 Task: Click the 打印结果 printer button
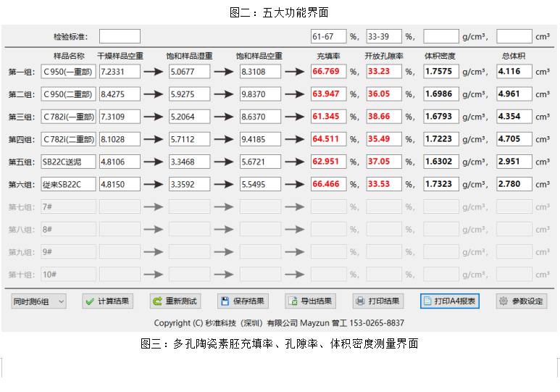(377, 301)
